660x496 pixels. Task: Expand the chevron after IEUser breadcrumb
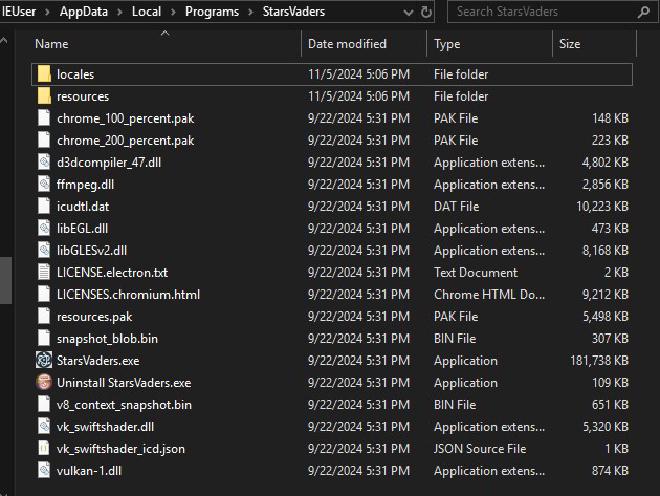(x=48, y=12)
